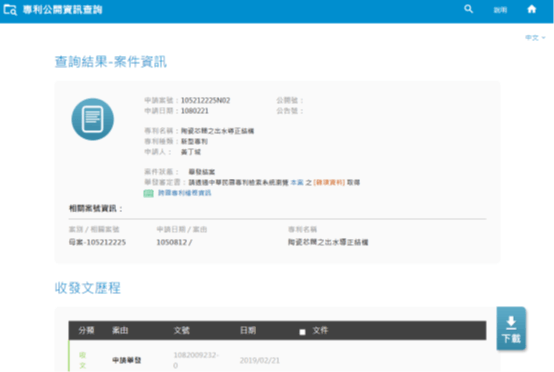The height and width of the screenshot is (372, 554).
Task: Click the 專利公開資訊查詢 header title
Action: 63,10
